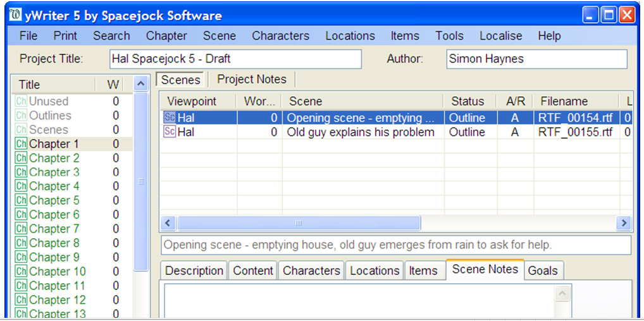Click Sc icon of Old guy scene row
The image size is (644, 321).
click(x=169, y=132)
